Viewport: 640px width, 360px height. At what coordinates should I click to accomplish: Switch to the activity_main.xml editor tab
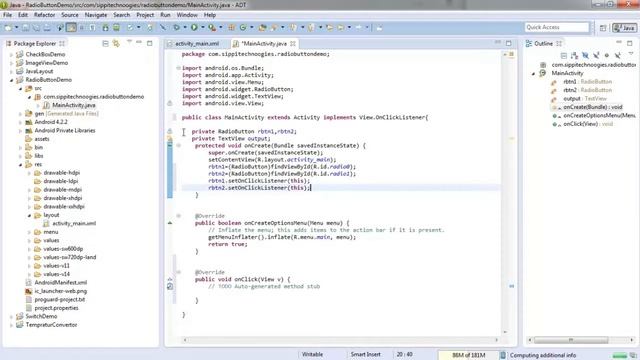pos(197,44)
